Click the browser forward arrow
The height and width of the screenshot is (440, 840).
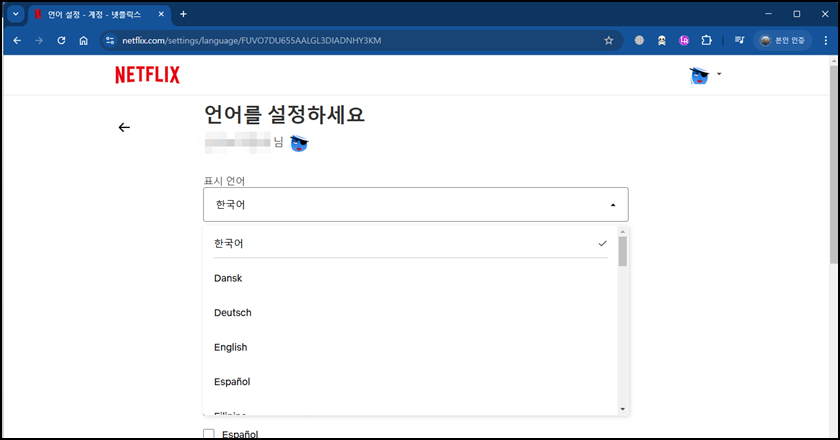pyautogui.click(x=39, y=41)
